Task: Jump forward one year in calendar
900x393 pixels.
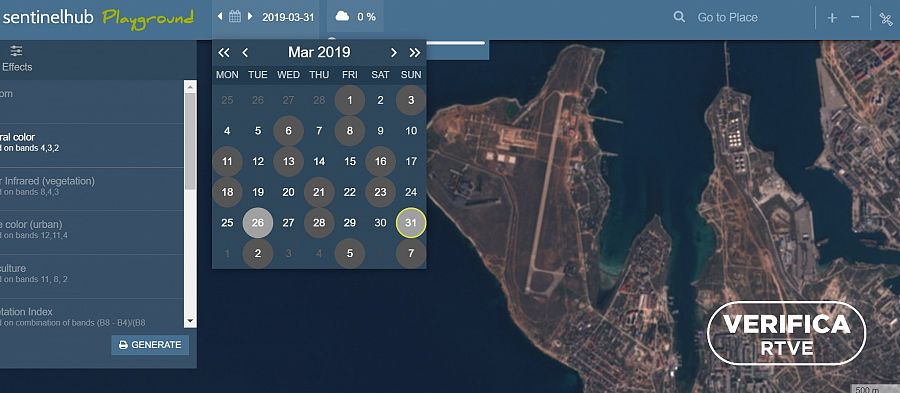Action: point(414,53)
